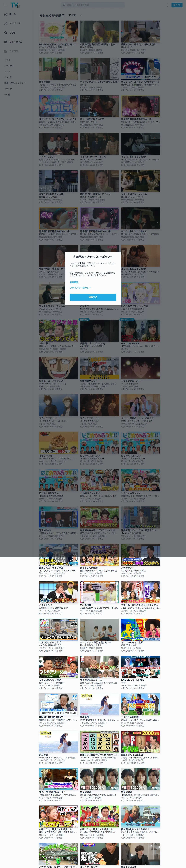Click the カテゴリ grid icon in sidebar
This screenshot has height=868, width=186.
coord(6,51)
